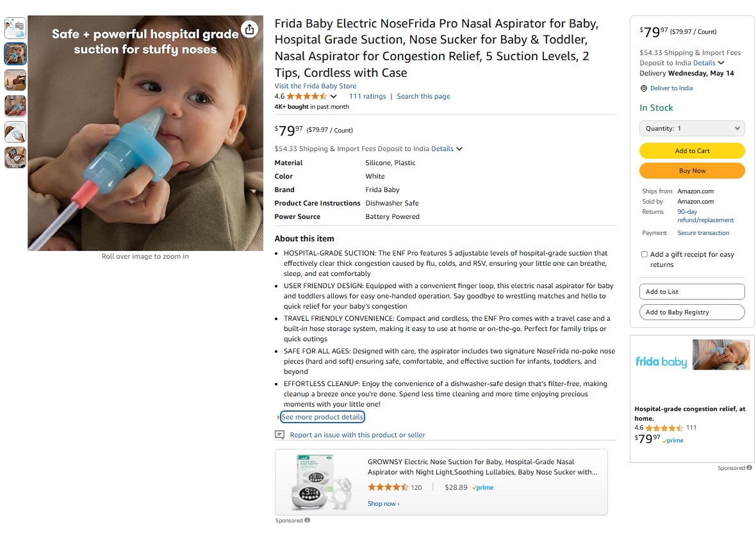Click the star rating icons near 4.6
Screen dimensions: 756x534
pyautogui.click(x=307, y=97)
